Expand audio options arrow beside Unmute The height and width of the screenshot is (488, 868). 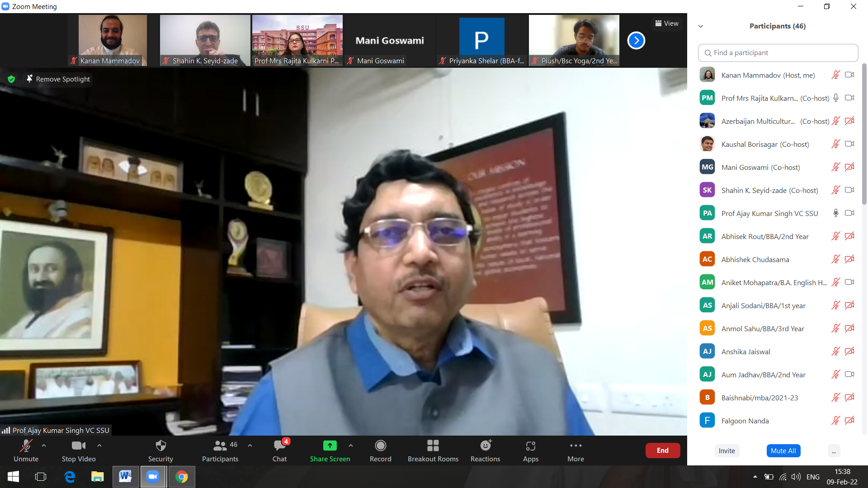click(x=44, y=446)
